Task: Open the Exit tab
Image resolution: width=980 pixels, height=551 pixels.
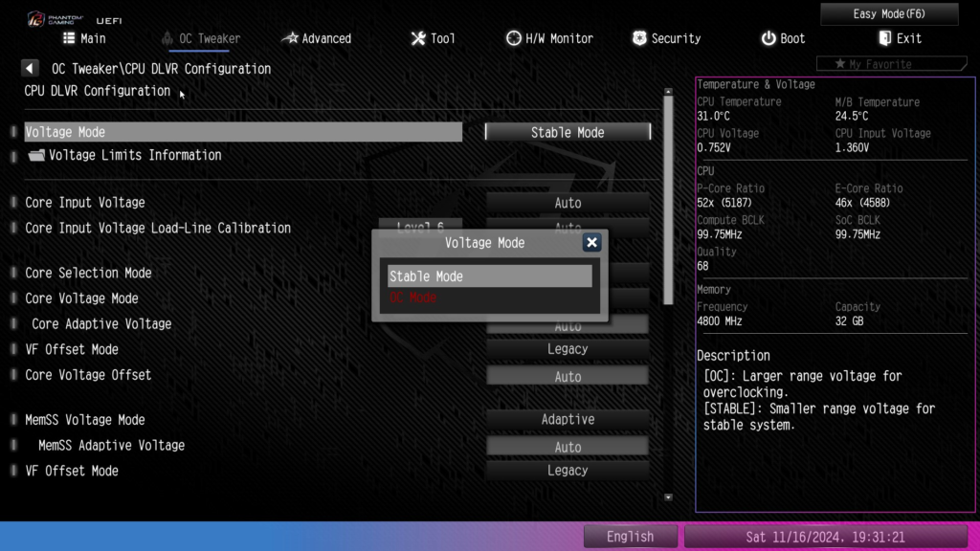Action: pos(900,38)
